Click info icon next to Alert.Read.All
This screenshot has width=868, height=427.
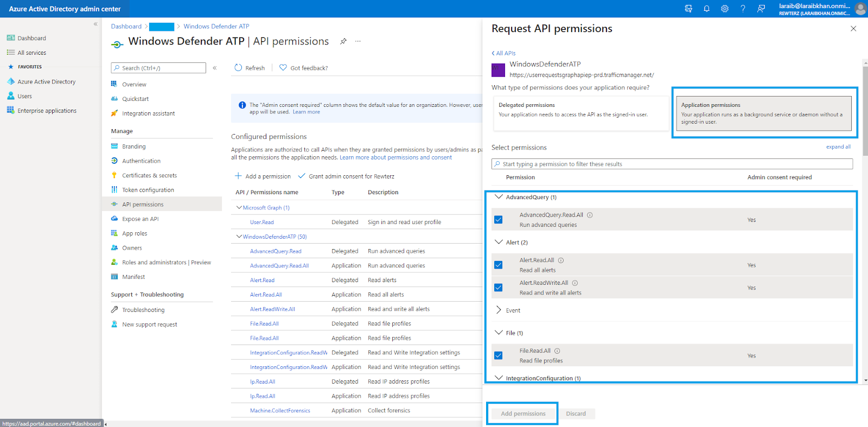click(x=561, y=260)
